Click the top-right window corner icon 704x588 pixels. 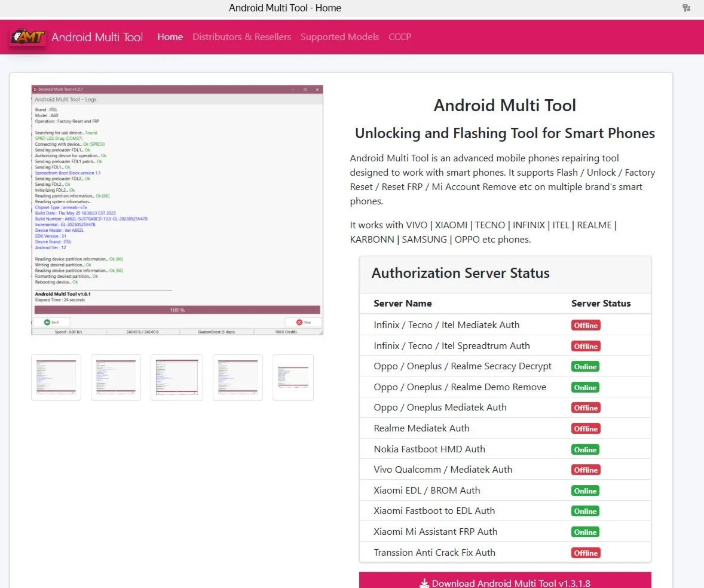pyautogui.click(x=686, y=8)
